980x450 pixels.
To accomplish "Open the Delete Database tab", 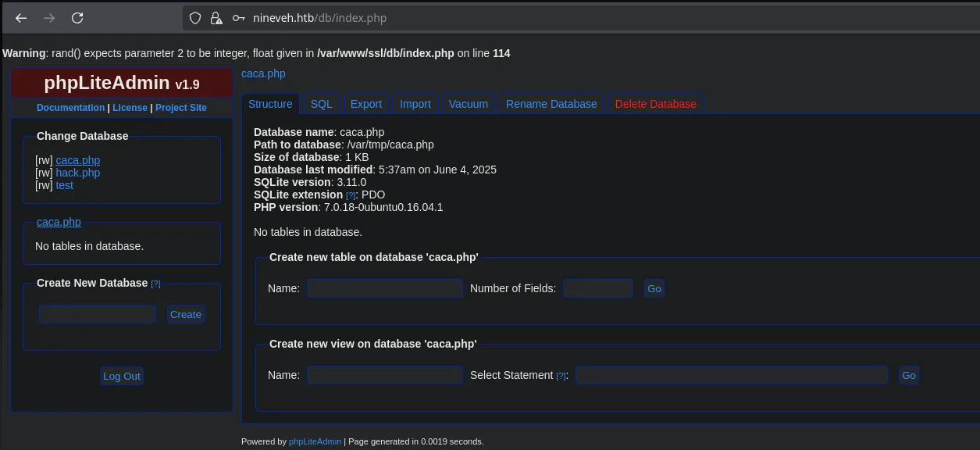I will [655, 104].
